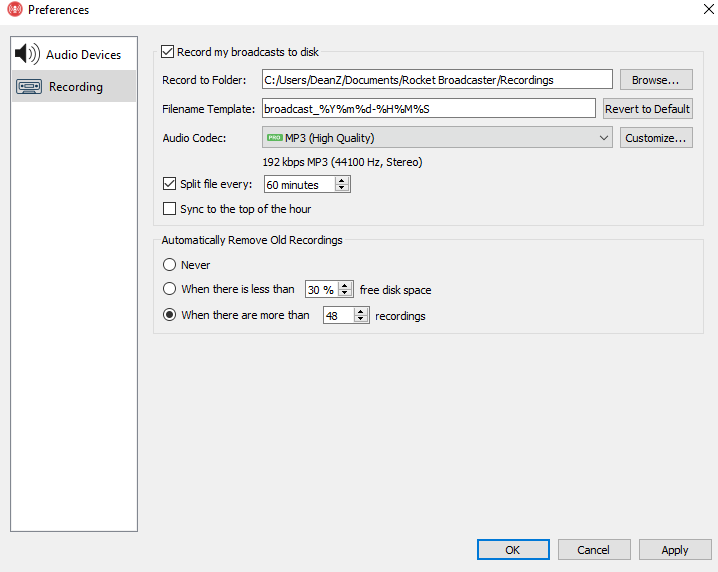718x572 pixels.
Task: Click the green PRO badge in Audio Codec
Action: tap(275, 138)
